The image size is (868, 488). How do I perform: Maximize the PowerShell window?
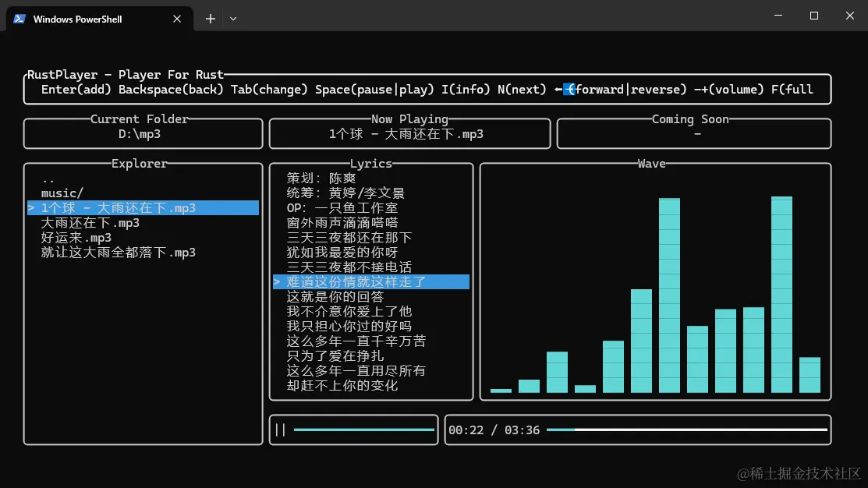(813, 16)
